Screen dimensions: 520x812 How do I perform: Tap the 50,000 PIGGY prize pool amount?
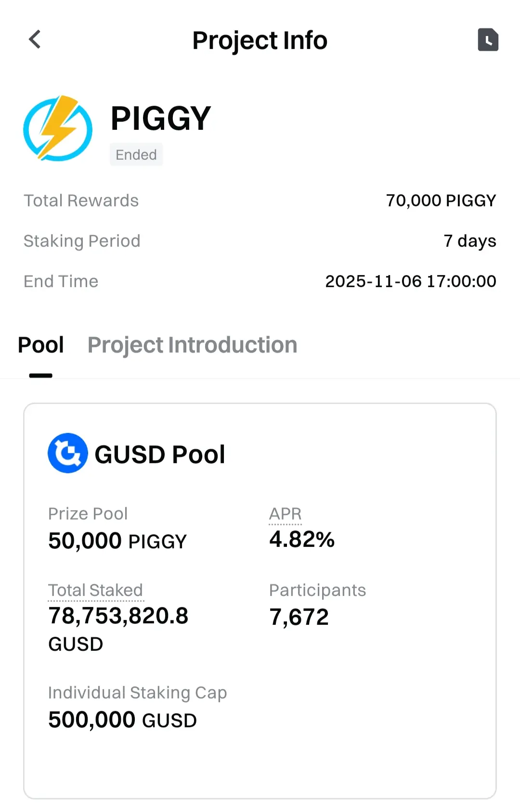click(117, 541)
